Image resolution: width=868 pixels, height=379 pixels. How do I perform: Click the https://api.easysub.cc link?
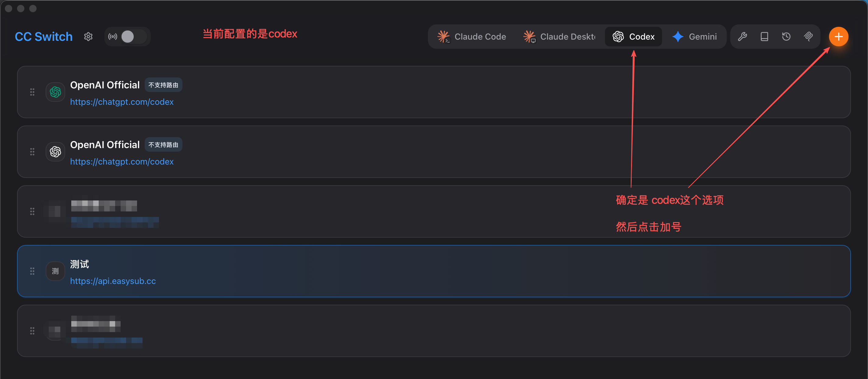[x=113, y=281]
